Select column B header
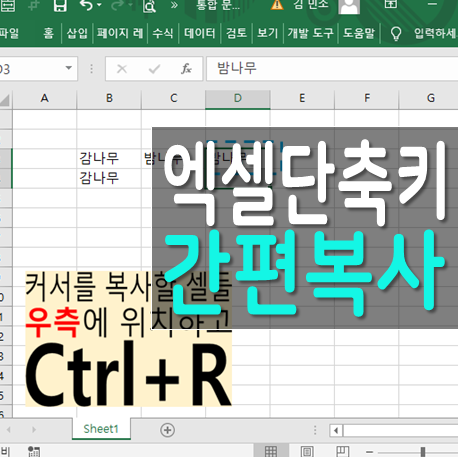The width and height of the screenshot is (459, 457). click(109, 98)
